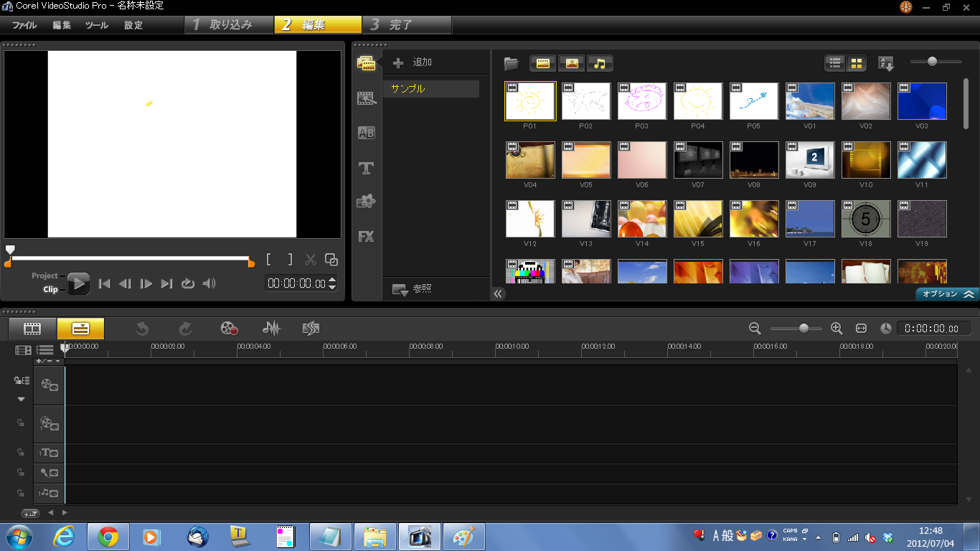Click the thumbnail size slider in the library

(x=932, y=62)
